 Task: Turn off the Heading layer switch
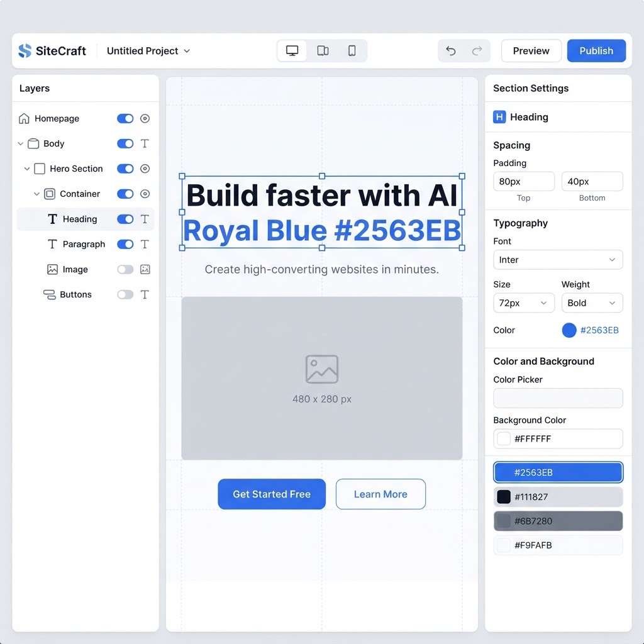tap(125, 219)
